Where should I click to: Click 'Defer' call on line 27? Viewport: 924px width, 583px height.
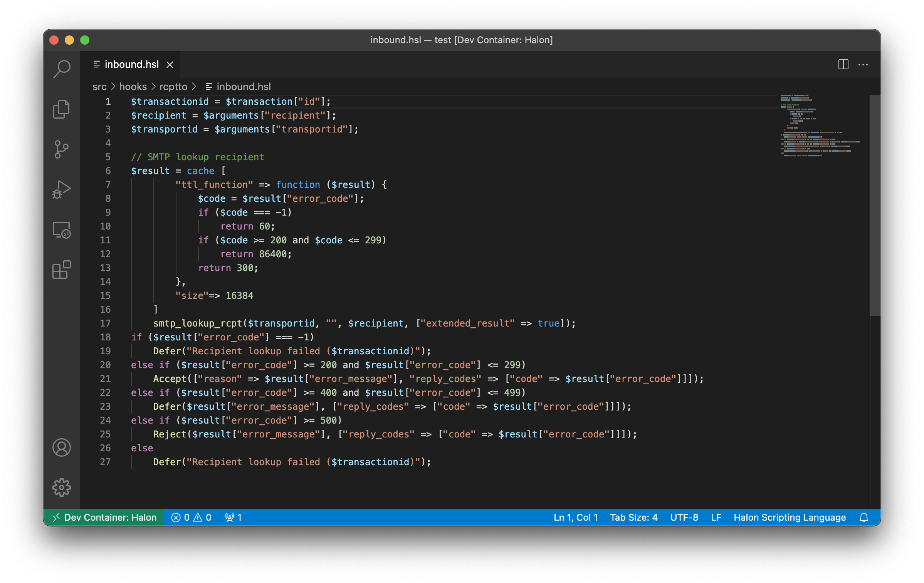click(167, 462)
